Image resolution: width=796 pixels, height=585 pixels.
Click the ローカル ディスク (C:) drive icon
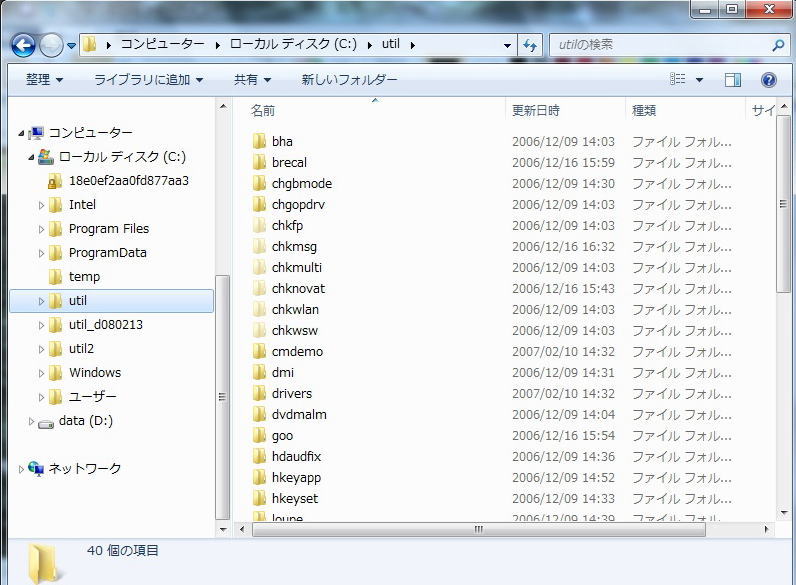tap(45, 157)
